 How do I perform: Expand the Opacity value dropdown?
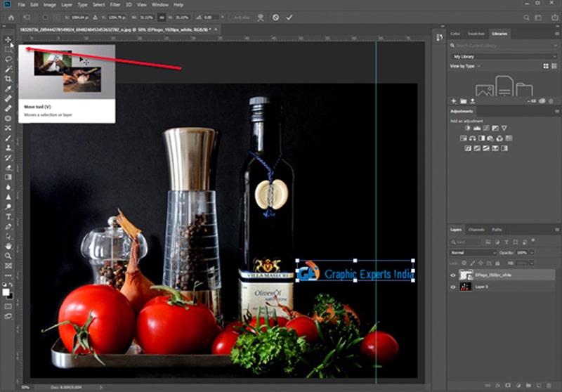(x=532, y=253)
